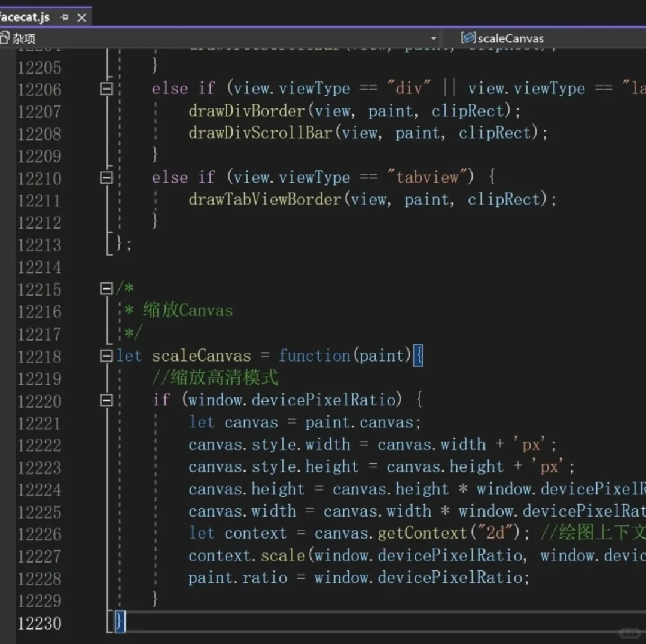Viewport: 646px width, 644px height.
Task: Click drawDivBorder call on line 12207
Action: tap(246, 111)
